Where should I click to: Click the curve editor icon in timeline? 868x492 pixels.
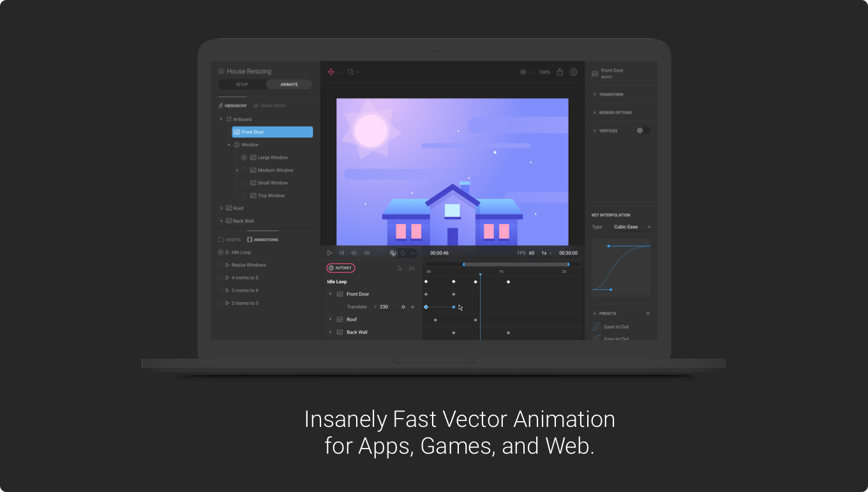coord(412,268)
